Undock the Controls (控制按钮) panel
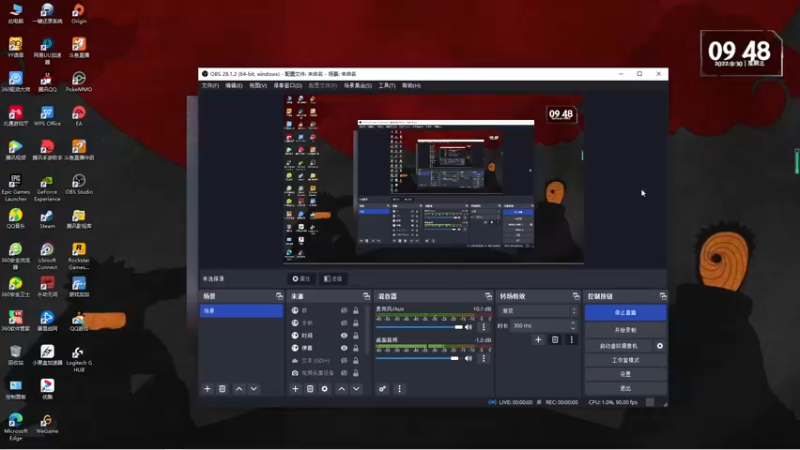The width and height of the screenshot is (800, 450). [x=663, y=296]
